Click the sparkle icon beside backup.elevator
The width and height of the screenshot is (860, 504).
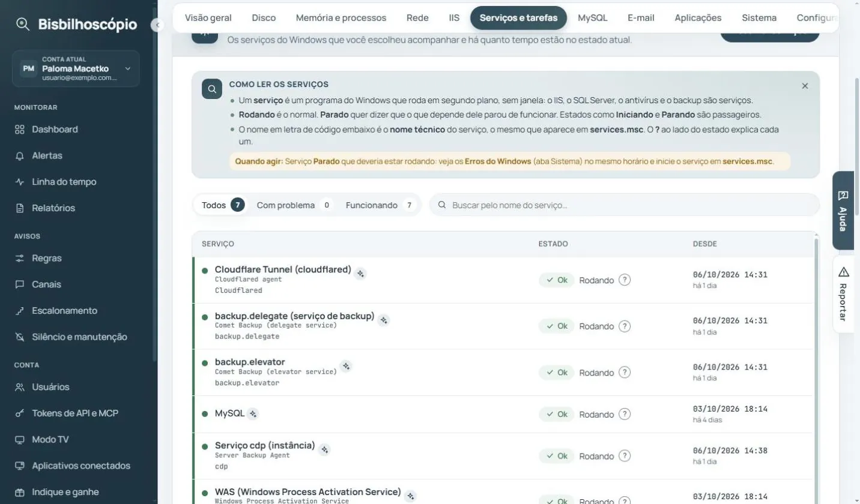(346, 366)
